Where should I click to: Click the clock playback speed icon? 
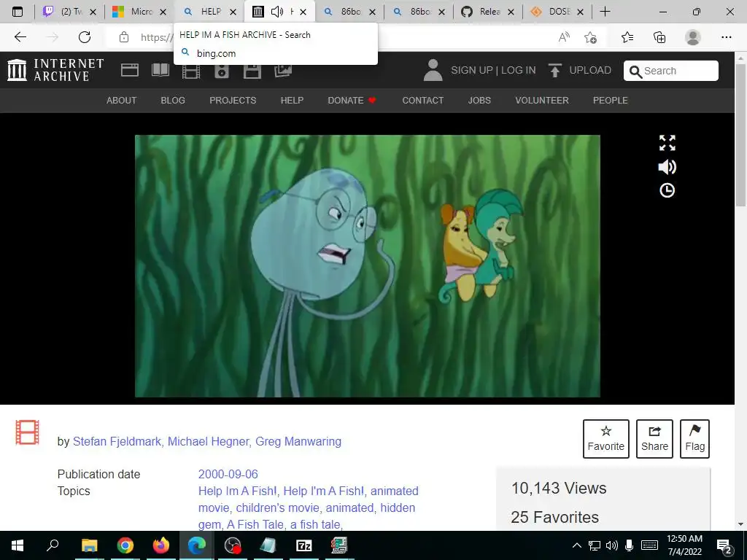(667, 190)
